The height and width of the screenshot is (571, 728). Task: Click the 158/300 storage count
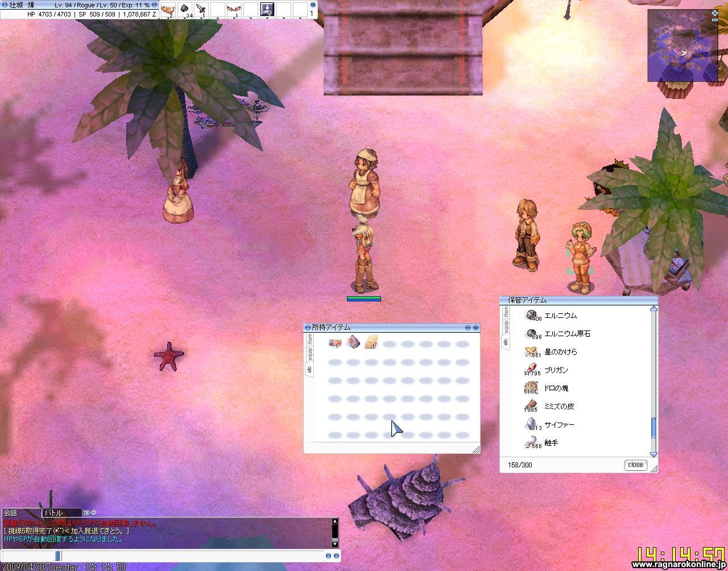tap(520, 465)
